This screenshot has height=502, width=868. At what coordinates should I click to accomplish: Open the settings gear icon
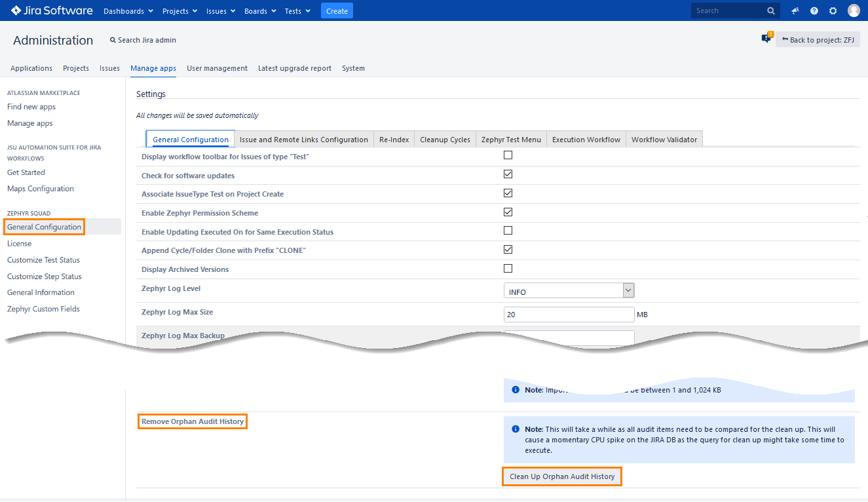[833, 11]
